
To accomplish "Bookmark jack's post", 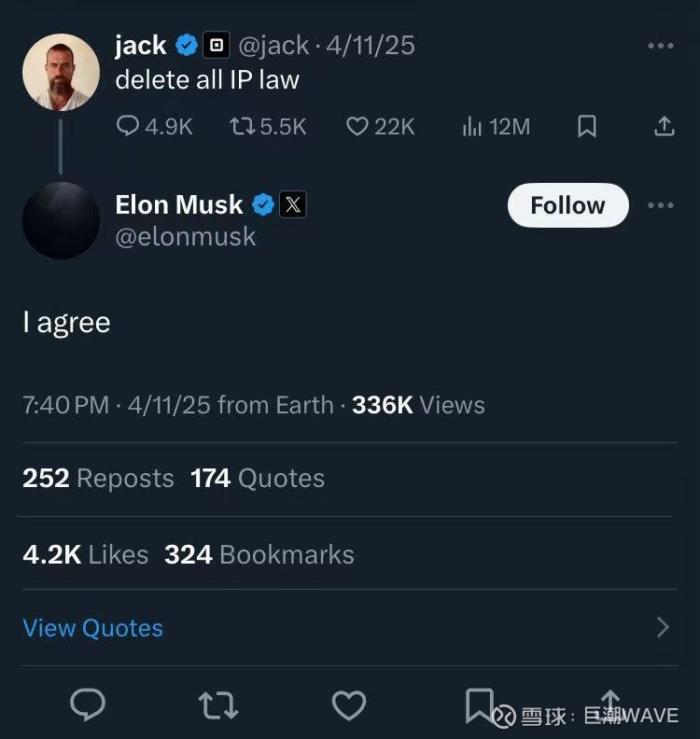I will (587, 127).
